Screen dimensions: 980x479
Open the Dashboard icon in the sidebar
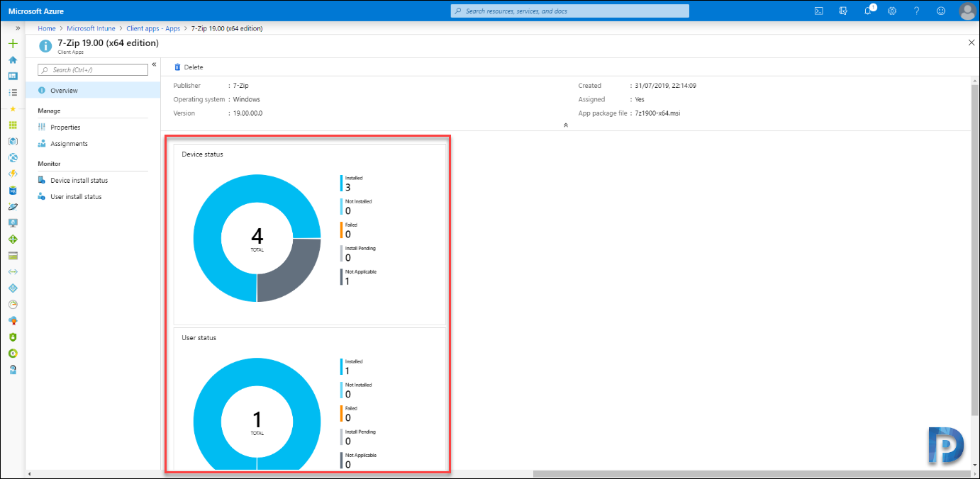(x=13, y=76)
